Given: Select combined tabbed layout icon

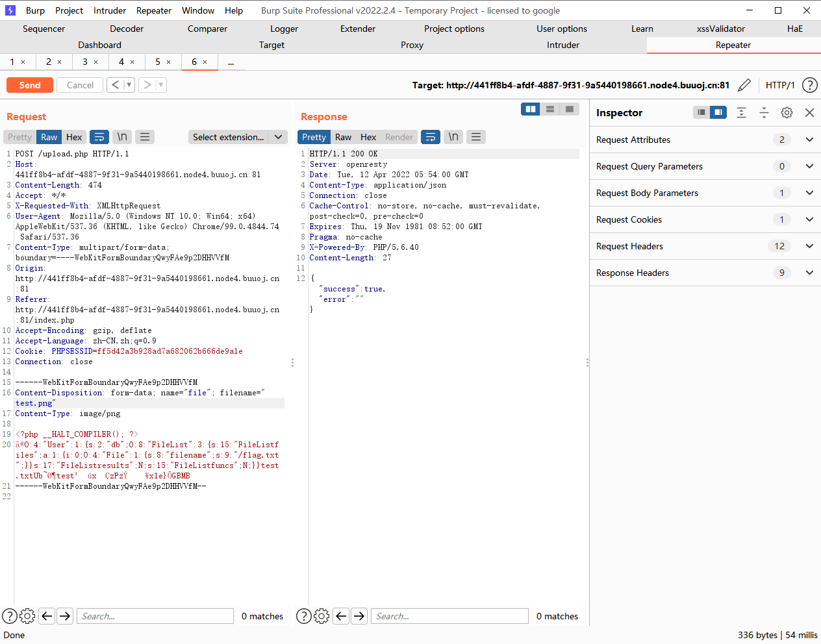Looking at the screenshot, I should click(570, 109).
